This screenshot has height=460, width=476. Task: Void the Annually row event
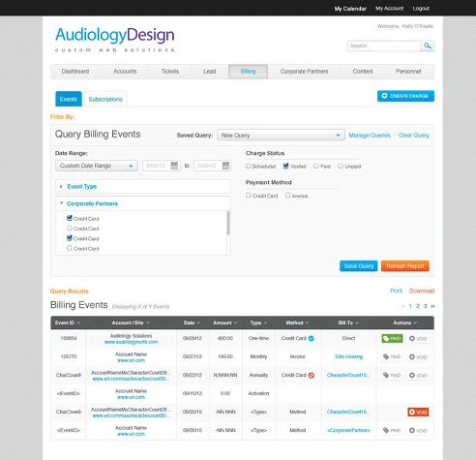[418, 376]
